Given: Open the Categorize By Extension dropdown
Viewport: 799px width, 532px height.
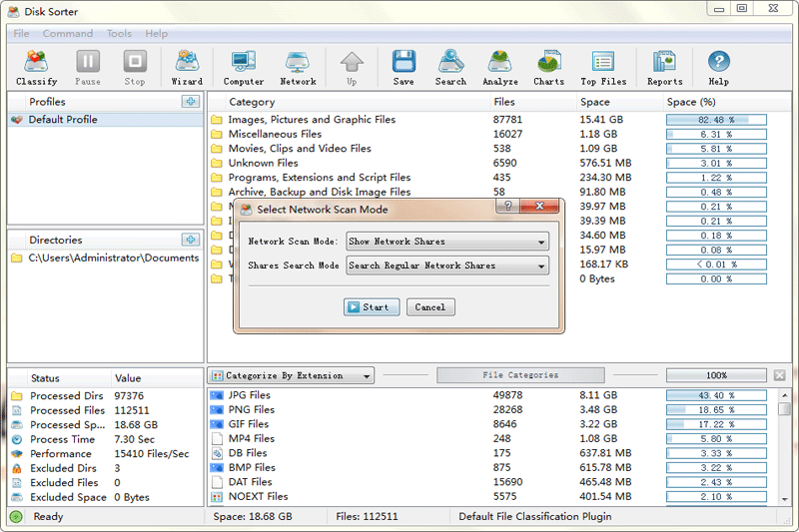Looking at the screenshot, I should click(x=292, y=376).
